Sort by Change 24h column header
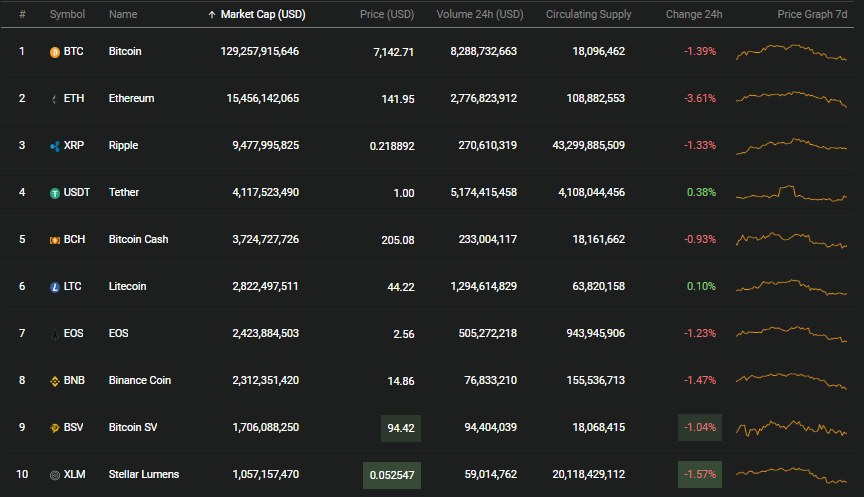864x497 pixels. point(694,14)
